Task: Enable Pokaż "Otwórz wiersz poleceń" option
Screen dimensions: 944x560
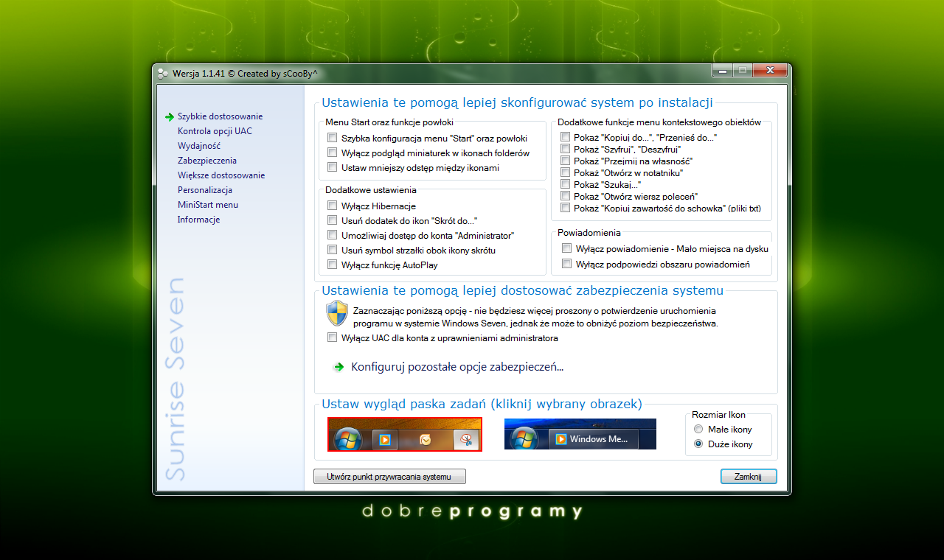Action: click(x=565, y=196)
